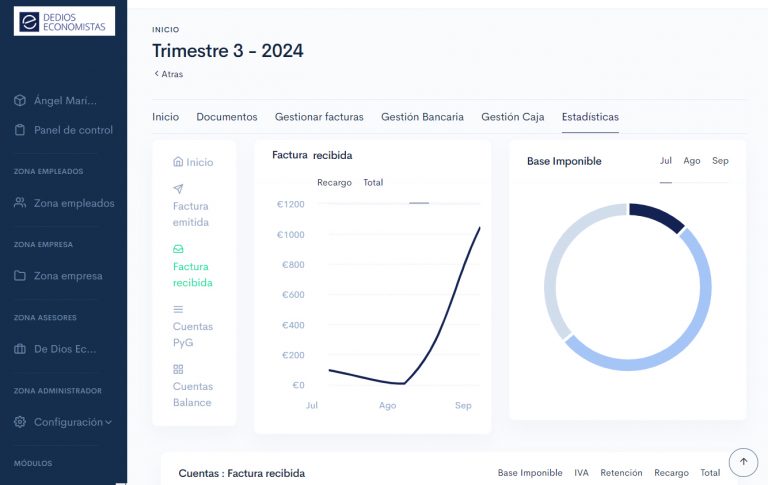Image resolution: width=768 pixels, height=485 pixels.
Task: Click the Ángel Mari... user entry
Action: pos(65,100)
